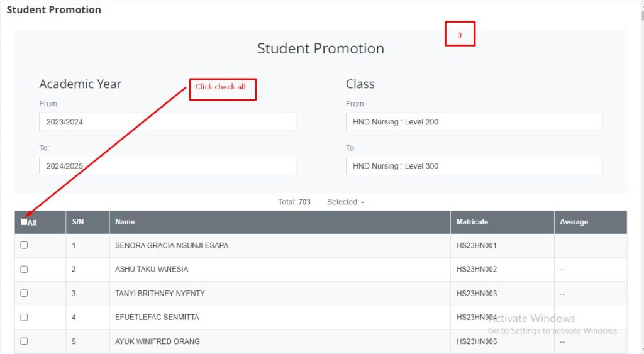Click matricule HS23HN001 cell
644x354 pixels.
477,246
